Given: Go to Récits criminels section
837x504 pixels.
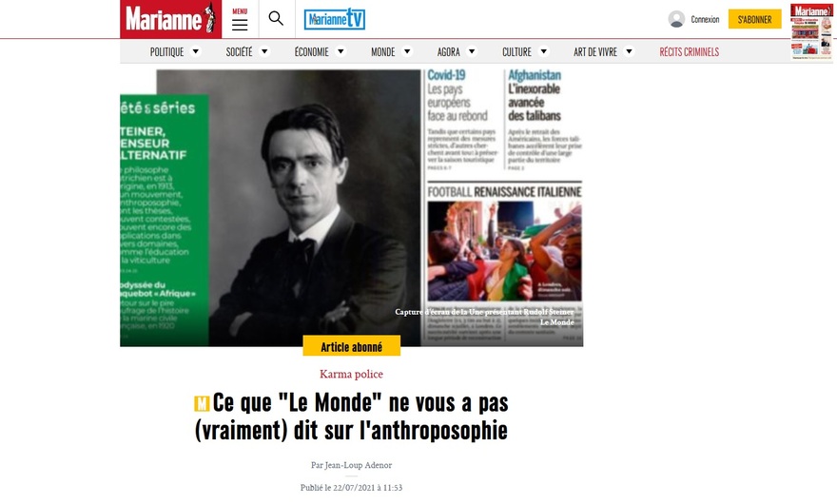Looking at the screenshot, I should point(690,51).
